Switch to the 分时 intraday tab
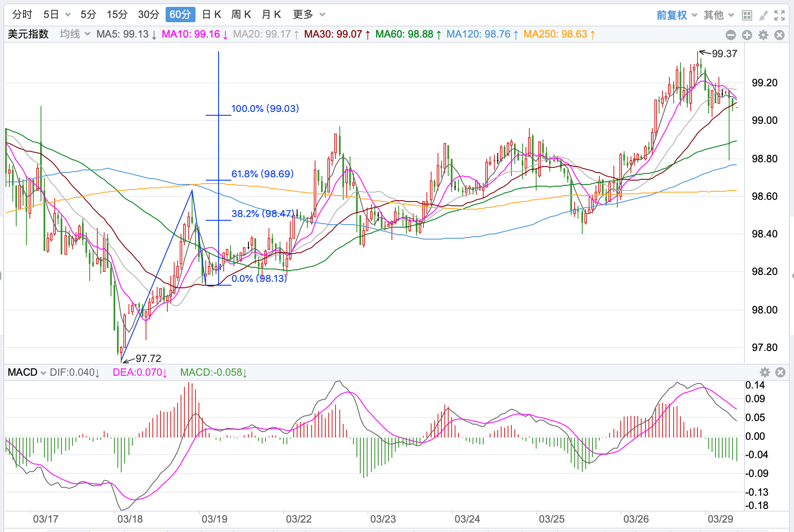This screenshot has width=794, height=532. point(22,15)
